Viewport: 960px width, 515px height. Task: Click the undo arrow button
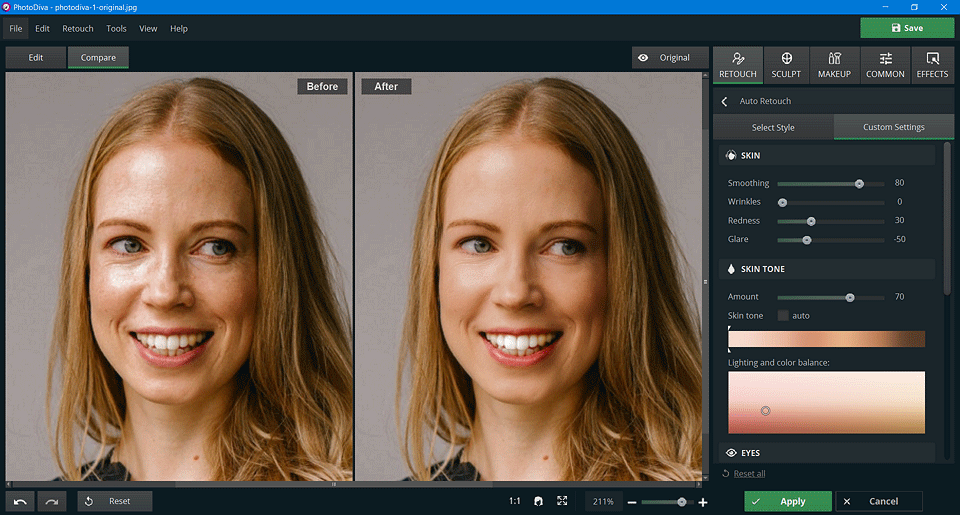coord(20,501)
